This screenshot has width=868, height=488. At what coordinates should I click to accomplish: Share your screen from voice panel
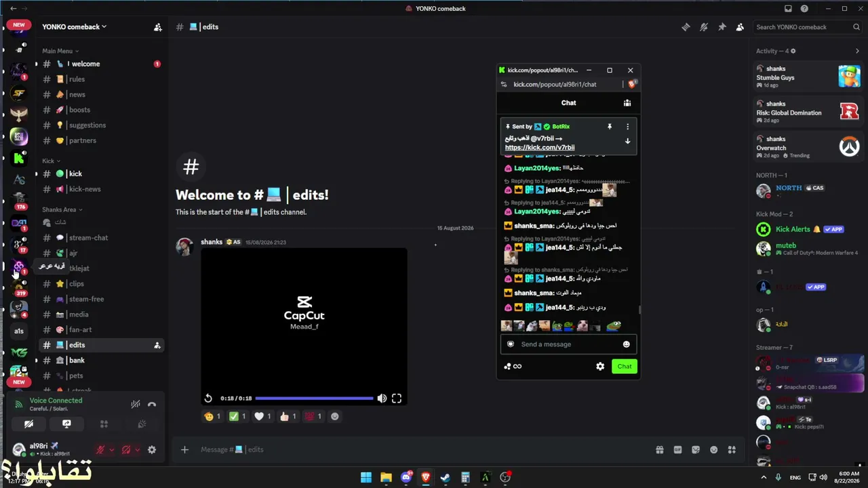coord(66,424)
